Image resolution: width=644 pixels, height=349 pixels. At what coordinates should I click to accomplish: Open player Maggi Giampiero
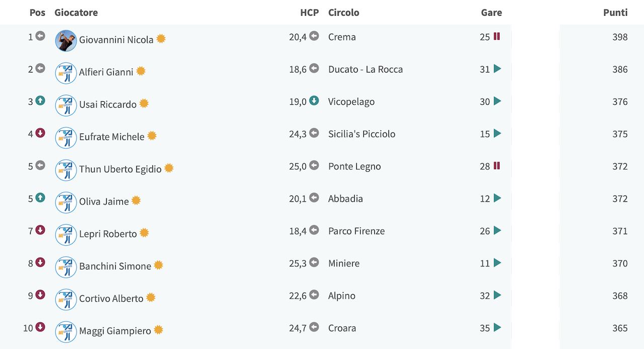[115, 331]
